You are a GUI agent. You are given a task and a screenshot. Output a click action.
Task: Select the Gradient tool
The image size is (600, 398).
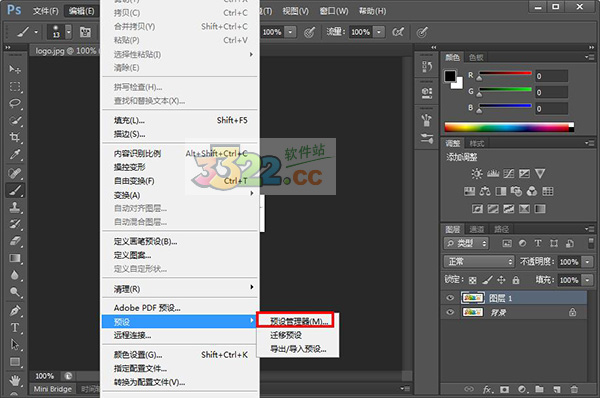[15, 258]
